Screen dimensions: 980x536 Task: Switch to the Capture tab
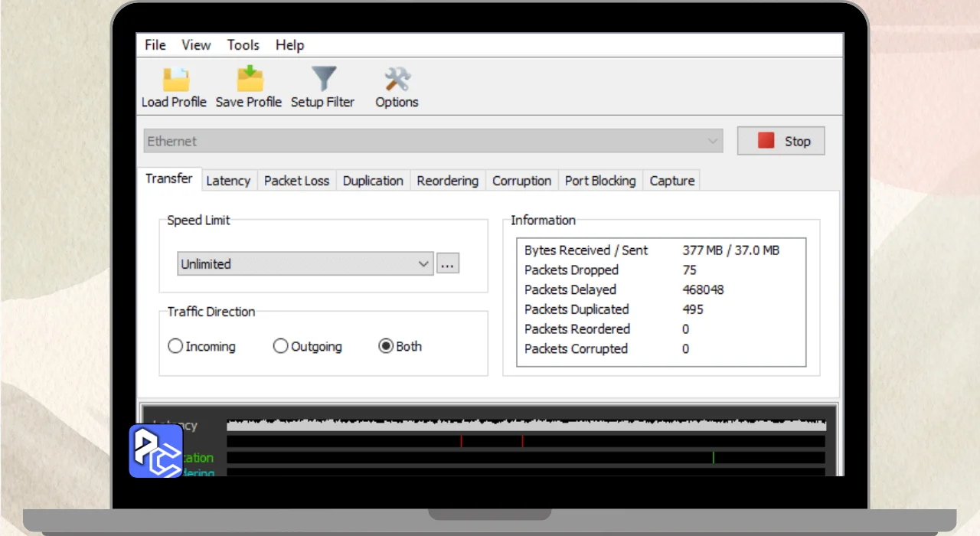[x=672, y=181]
